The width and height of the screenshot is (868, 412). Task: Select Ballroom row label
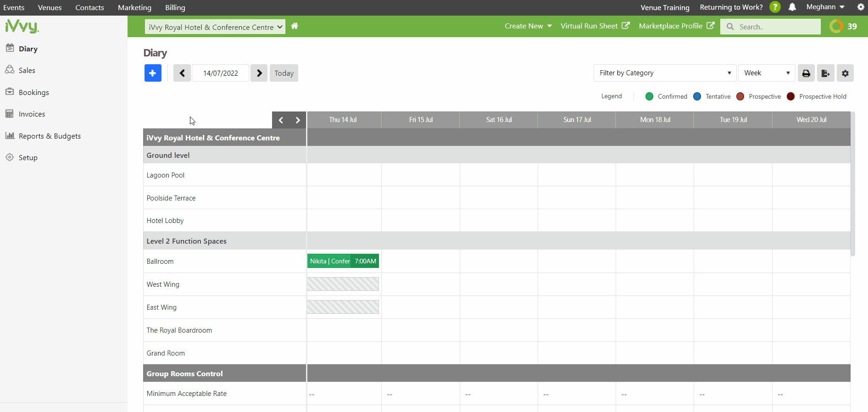click(x=160, y=262)
